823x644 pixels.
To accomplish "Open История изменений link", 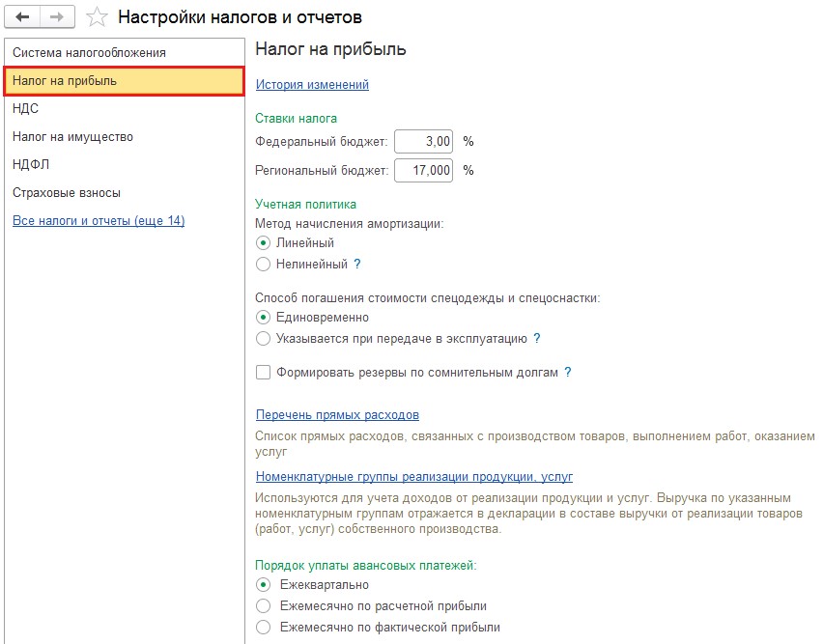I will tap(312, 84).
